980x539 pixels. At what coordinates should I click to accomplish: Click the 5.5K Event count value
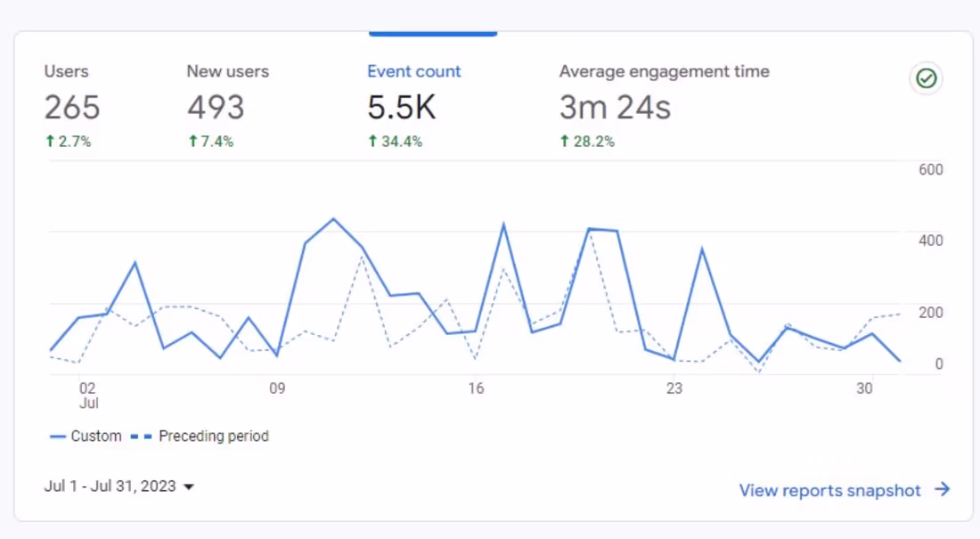point(402,107)
